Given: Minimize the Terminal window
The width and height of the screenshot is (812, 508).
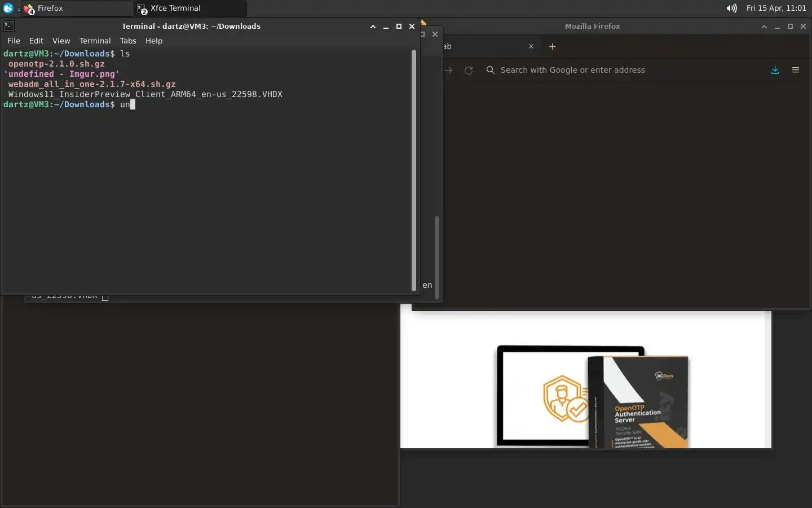Looking at the screenshot, I should pyautogui.click(x=386, y=27).
